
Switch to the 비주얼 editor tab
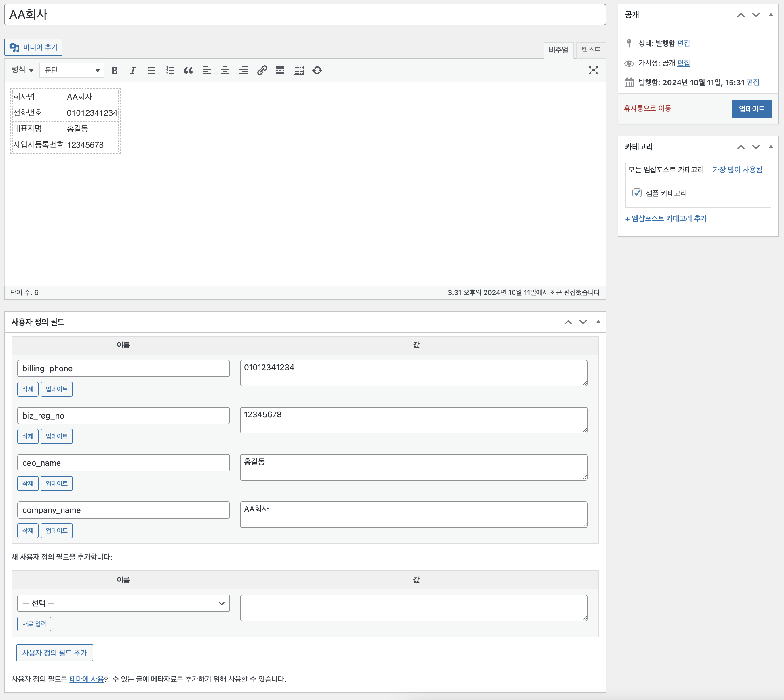point(558,50)
